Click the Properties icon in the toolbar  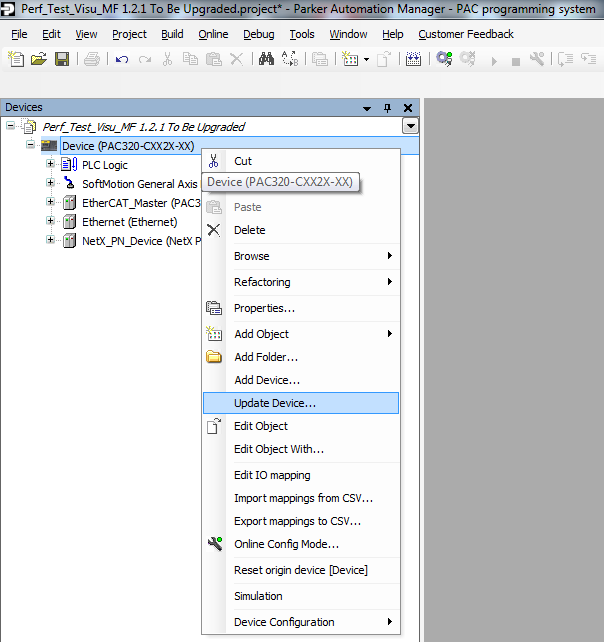coord(319,59)
